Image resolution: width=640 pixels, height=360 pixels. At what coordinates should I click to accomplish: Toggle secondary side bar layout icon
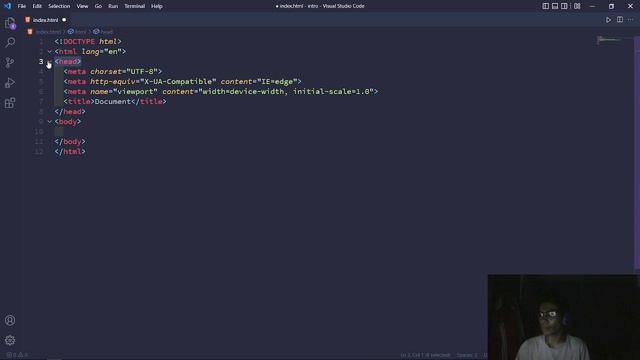click(x=564, y=6)
